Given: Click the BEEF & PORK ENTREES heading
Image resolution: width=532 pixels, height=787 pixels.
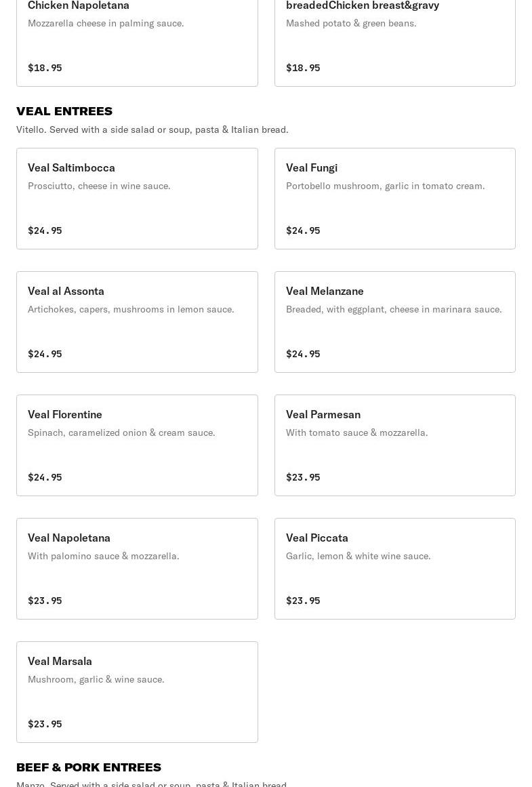Looking at the screenshot, I should click(x=89, y=767).
